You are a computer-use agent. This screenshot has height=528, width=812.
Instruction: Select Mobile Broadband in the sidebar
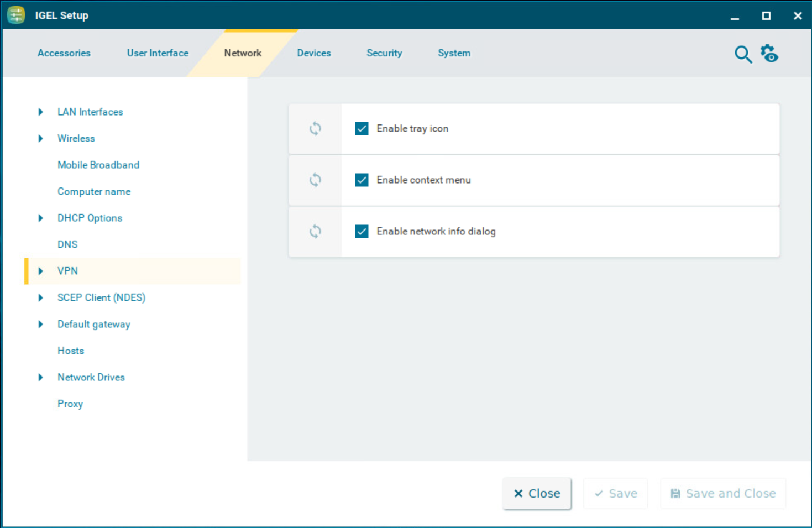98,165
